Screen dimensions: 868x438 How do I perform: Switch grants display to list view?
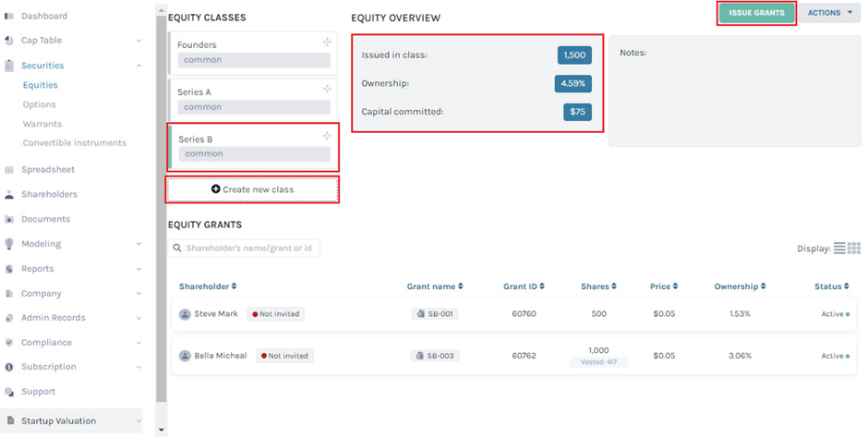tap(839, 248)
